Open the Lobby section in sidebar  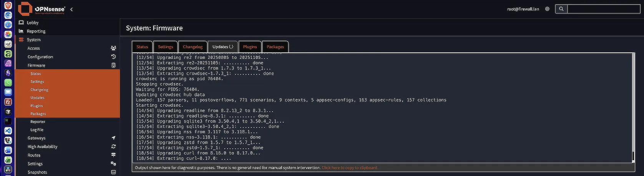33,23
